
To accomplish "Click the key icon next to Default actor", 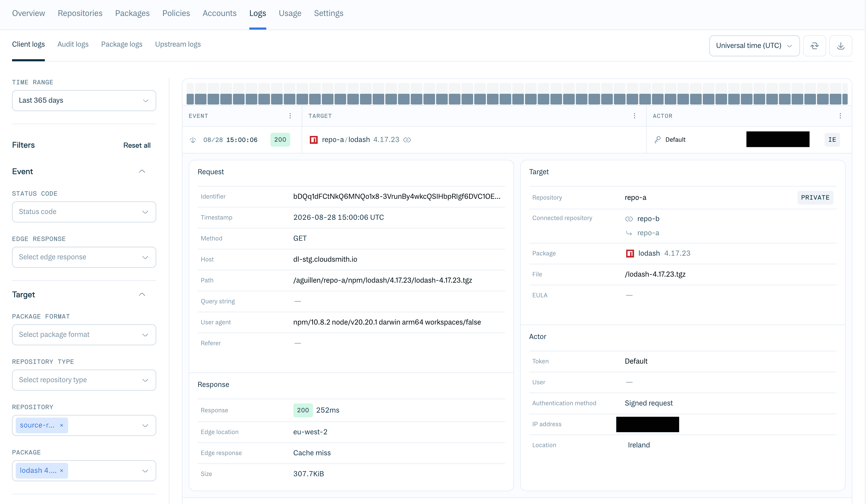I will coord(657,139).
